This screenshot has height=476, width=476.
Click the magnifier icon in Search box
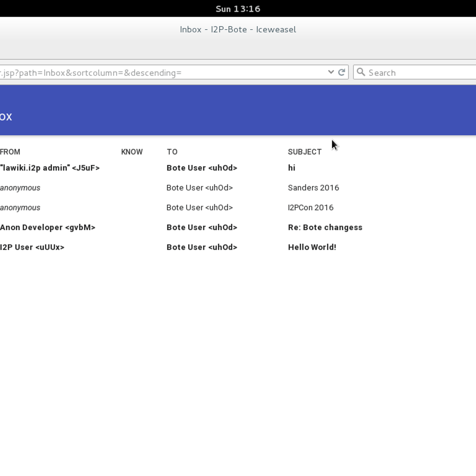point(361,72)
